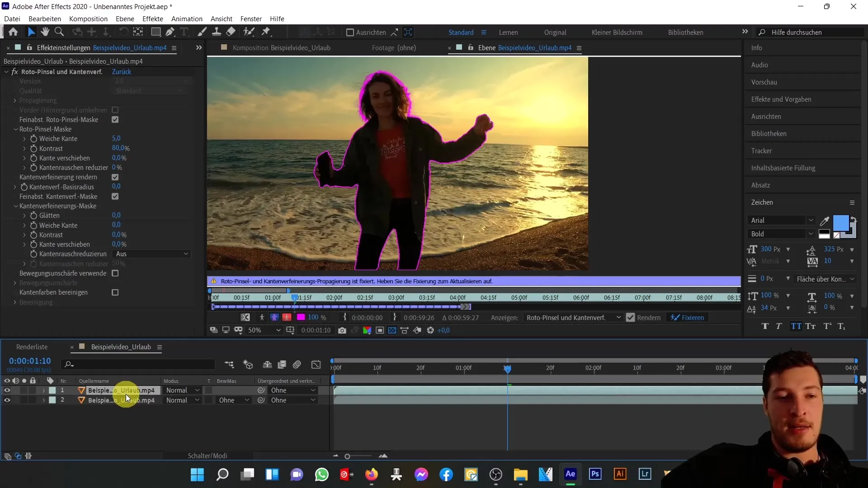Open the Komposition menu
Screen dimensions: 868x488
(x=88, y=19)
